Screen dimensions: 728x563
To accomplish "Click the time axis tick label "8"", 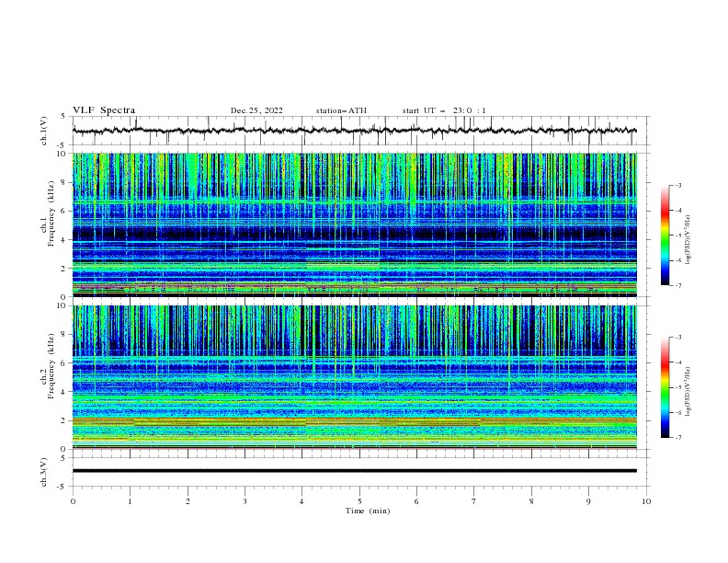I will coord(531,501).
